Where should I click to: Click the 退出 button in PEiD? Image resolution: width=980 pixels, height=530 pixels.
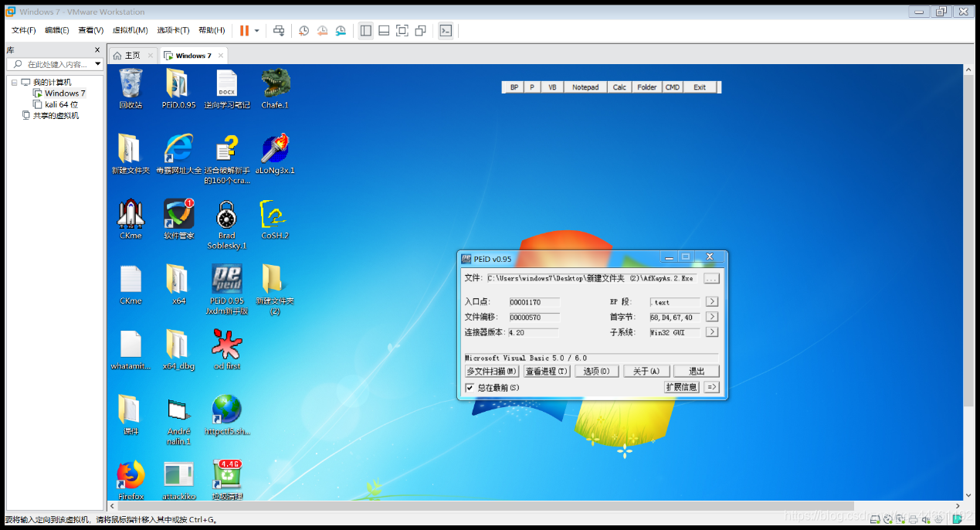(697, 372)
